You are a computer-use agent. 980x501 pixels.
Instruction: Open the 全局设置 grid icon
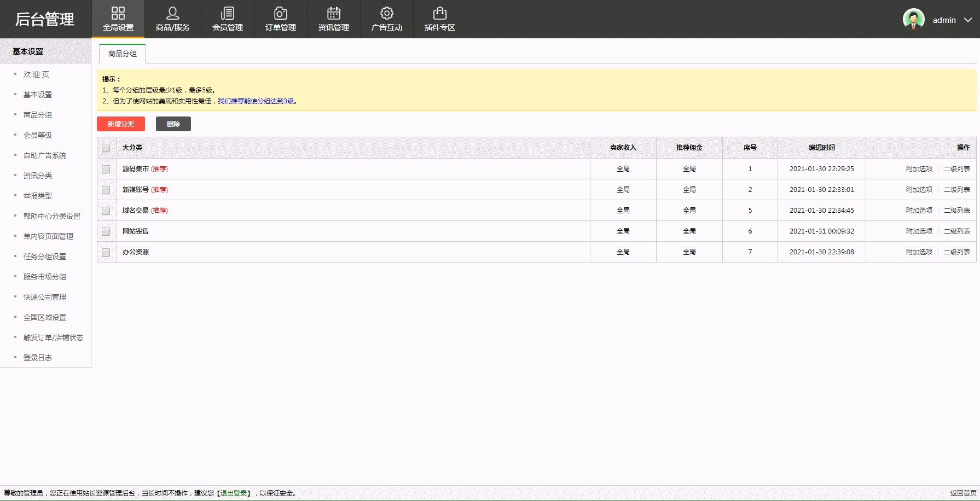coord(118,13)
